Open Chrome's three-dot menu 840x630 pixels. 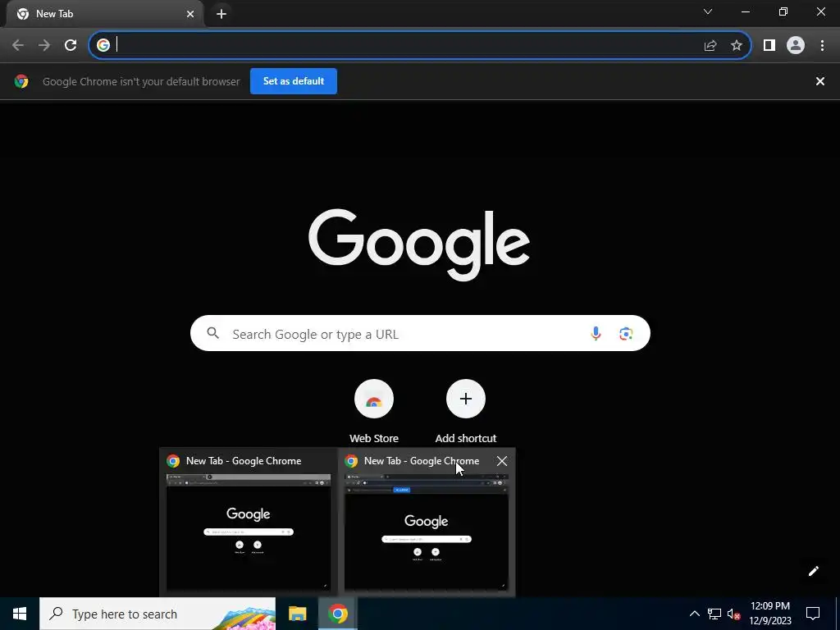coord(822,46)
